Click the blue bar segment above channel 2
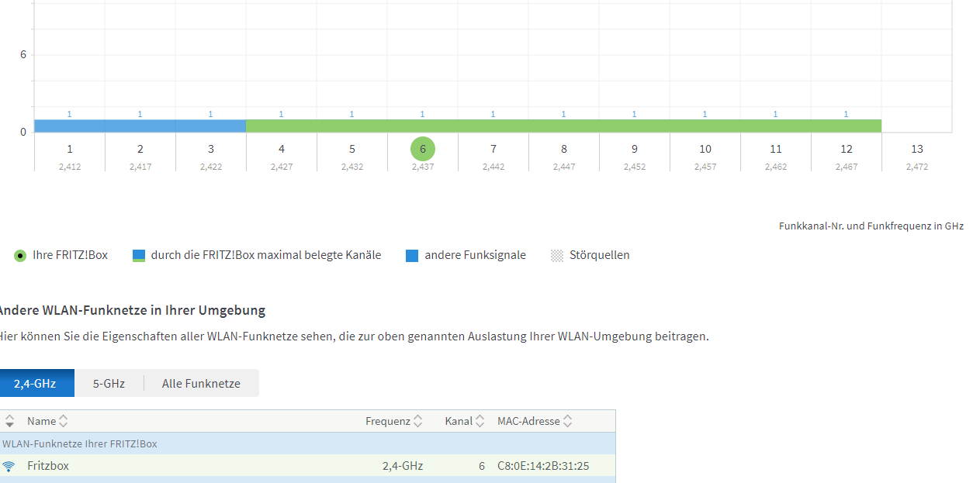 (x=140, y=126)
